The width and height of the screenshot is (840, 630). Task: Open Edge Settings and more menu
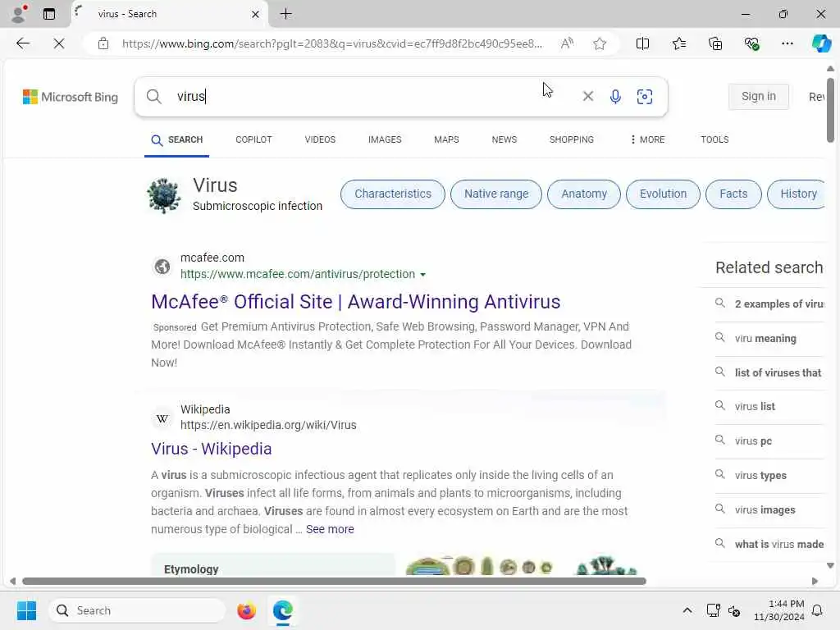pos(787,43)
